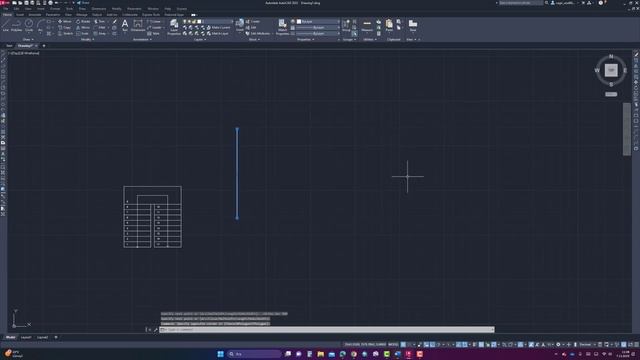Expand the Modify panel title
Viewport: 640px width, 360px height.
click(x=87, y=40)
